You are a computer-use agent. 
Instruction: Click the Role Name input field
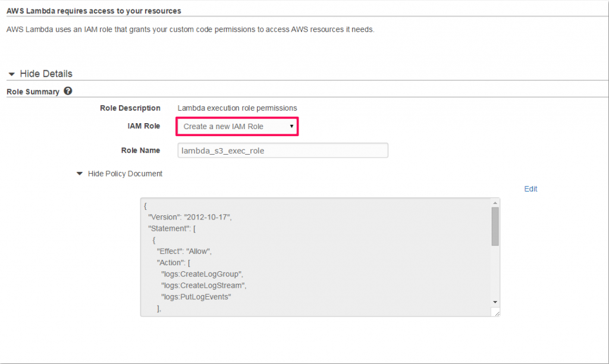(282, 150)
